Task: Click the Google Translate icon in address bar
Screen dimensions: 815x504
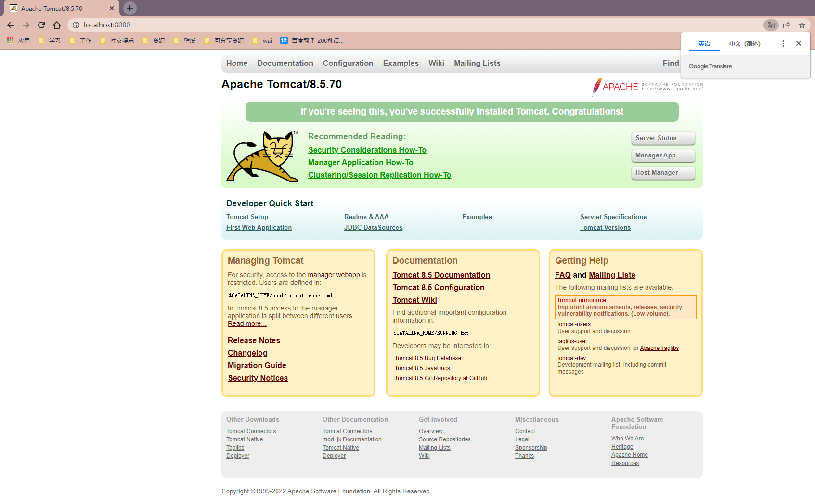Action: pos(771,25)
